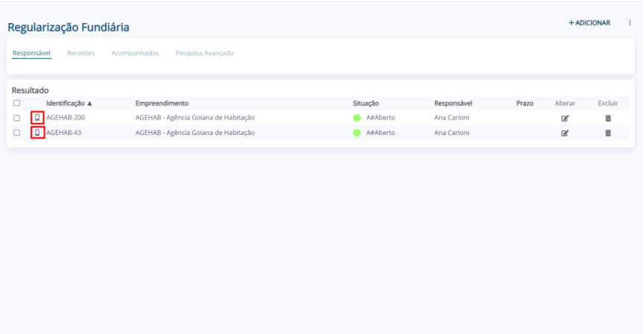Click A#Aberto status in the AGEHAB-43 row

[x=381, y=133]
